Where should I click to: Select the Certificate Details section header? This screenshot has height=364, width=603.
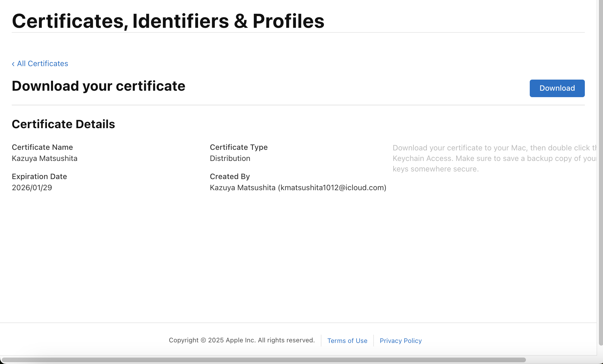click(x=63, y=124)
